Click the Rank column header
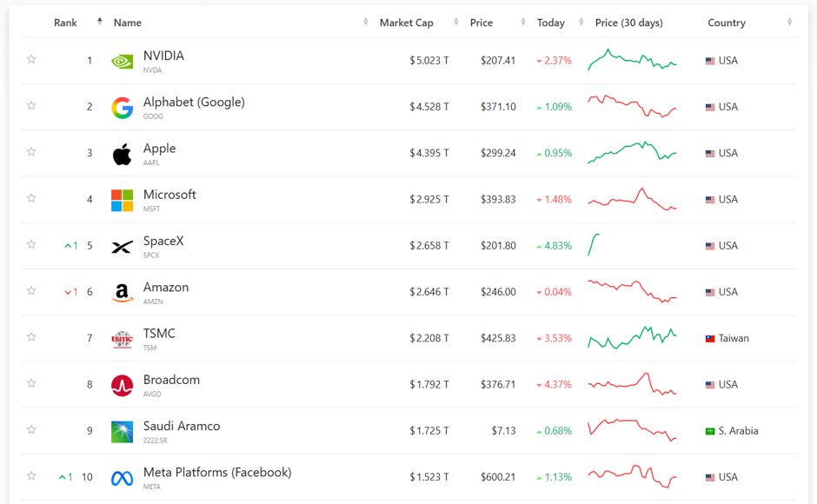Viewport: 817px width, 504px height. tap(65, 23)
